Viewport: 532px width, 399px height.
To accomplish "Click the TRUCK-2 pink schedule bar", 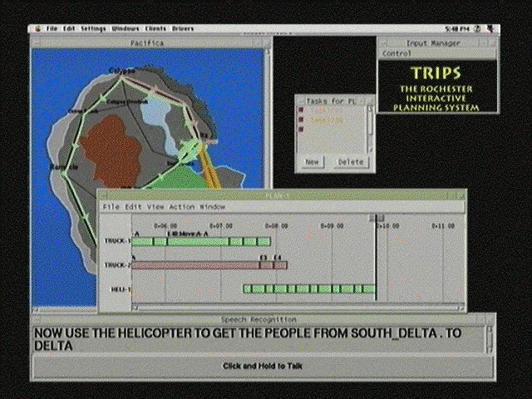I will [x=209, y=265].
